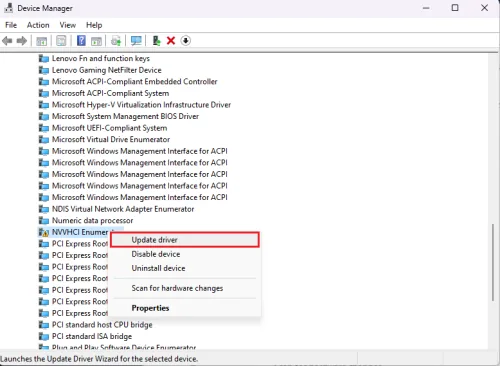Click the icon beside PCI standard ISA bridge
The width and height of the screenshot is (500, 366).
click(x=44, y=336)
